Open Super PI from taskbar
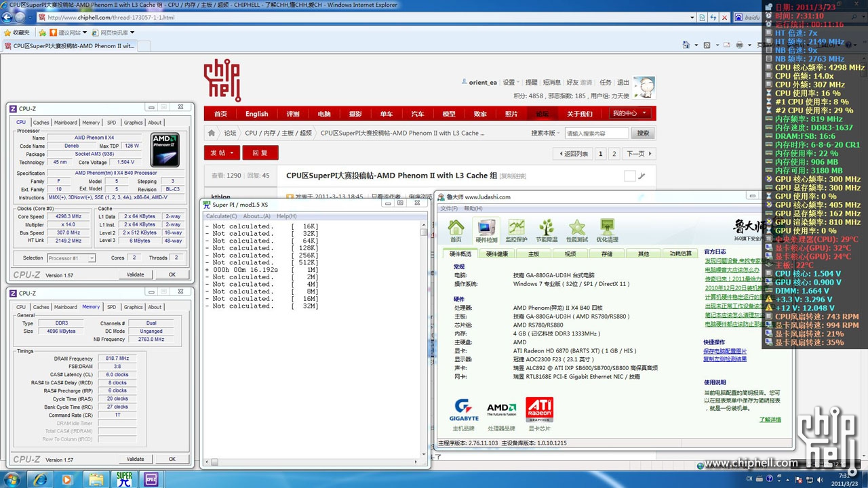The height and width of the screenshot is (488, 868). pyautogui.click(x=124, y=479)
